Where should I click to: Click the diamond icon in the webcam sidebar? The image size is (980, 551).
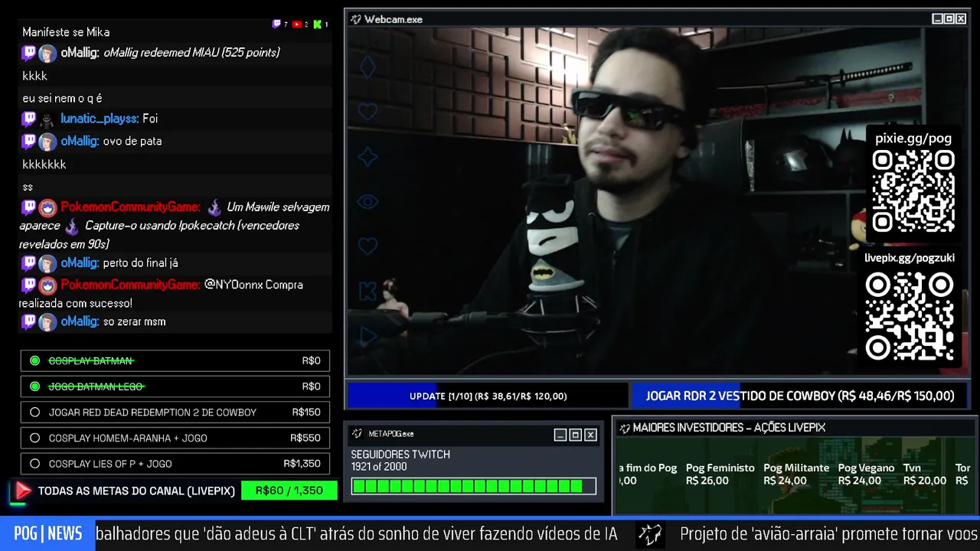(x=367, y=67)
